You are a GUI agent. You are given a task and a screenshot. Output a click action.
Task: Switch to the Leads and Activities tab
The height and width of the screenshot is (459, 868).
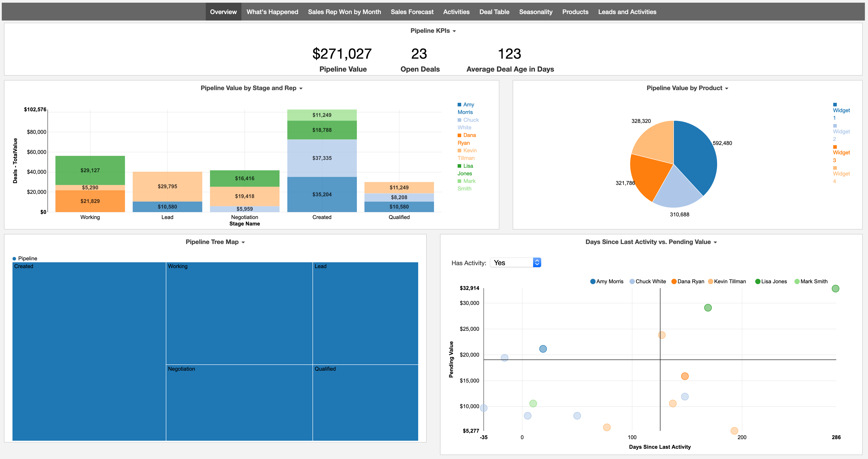pyautogui.click(x=627, y=11)
